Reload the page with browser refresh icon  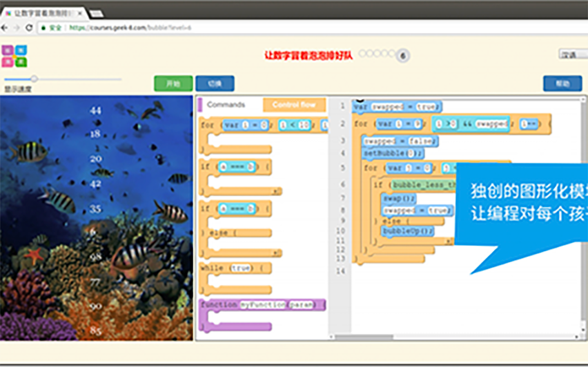pyautogui.click(x=29, y=28)
